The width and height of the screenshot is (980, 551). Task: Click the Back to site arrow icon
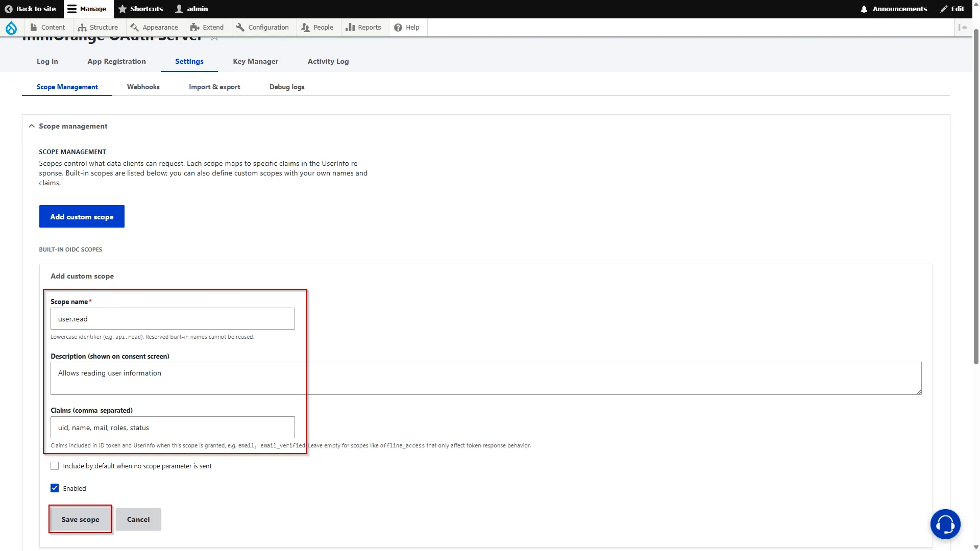pos(8,9)
